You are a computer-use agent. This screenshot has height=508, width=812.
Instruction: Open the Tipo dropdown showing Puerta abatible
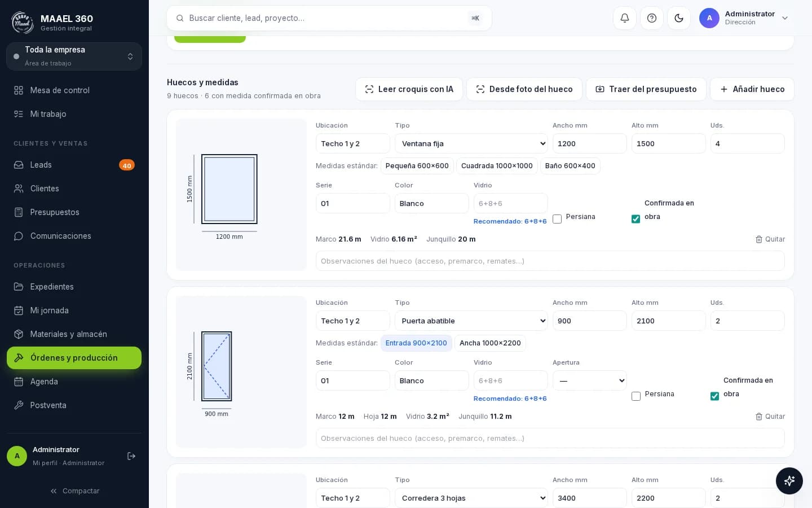coord(471,321)
